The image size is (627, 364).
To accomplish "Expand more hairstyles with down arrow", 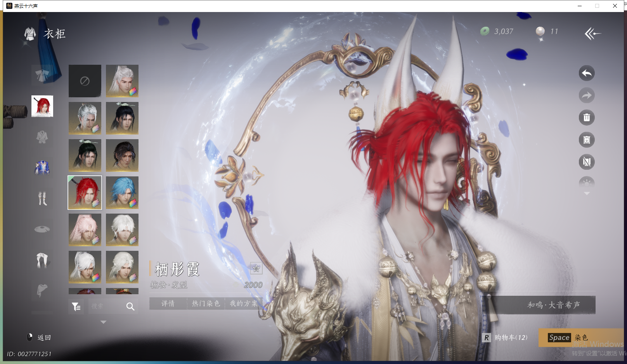I will click(x=103, y=322).
